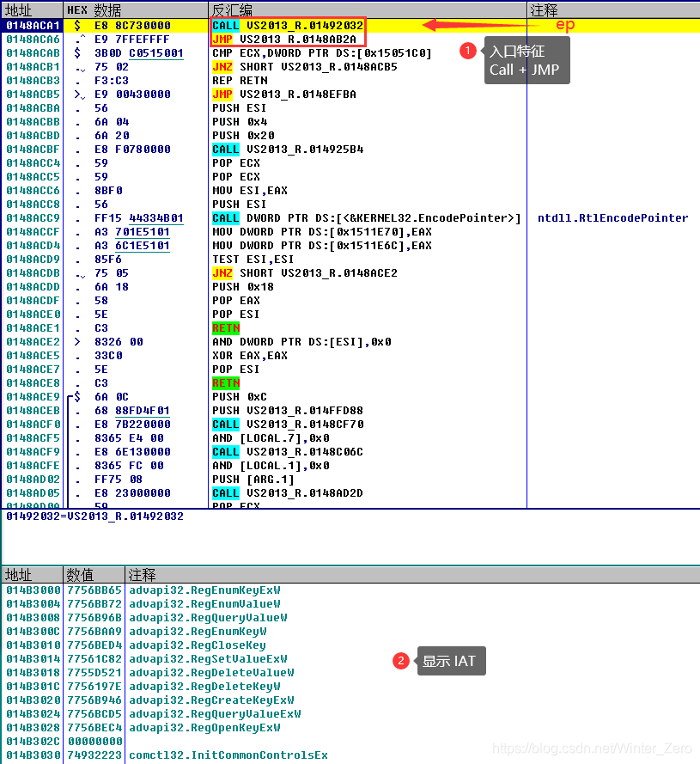Select CALL KERNEL32.EncodePointer instruction
This screenshot has height=764, width=700.
tap(366, 217)
